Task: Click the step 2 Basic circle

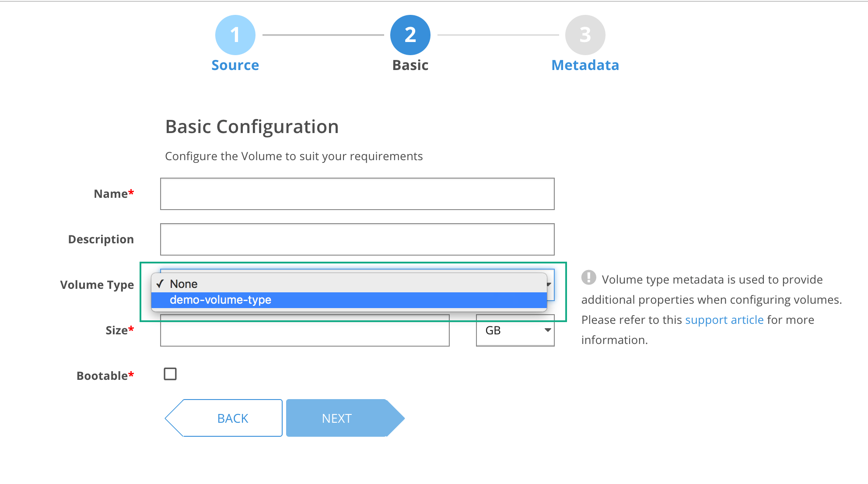Action: pyautogui.click(x=410, y=35)
